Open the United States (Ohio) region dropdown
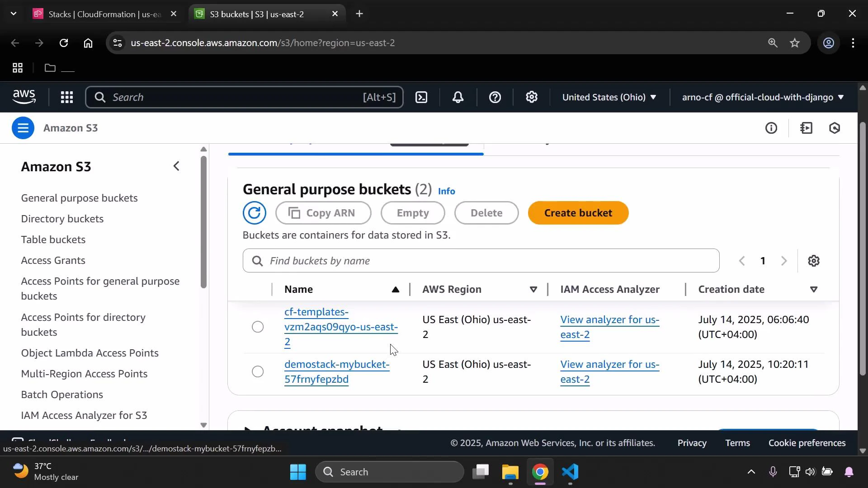This screenshot has width=868, height=488. click(x=609, y=97)
